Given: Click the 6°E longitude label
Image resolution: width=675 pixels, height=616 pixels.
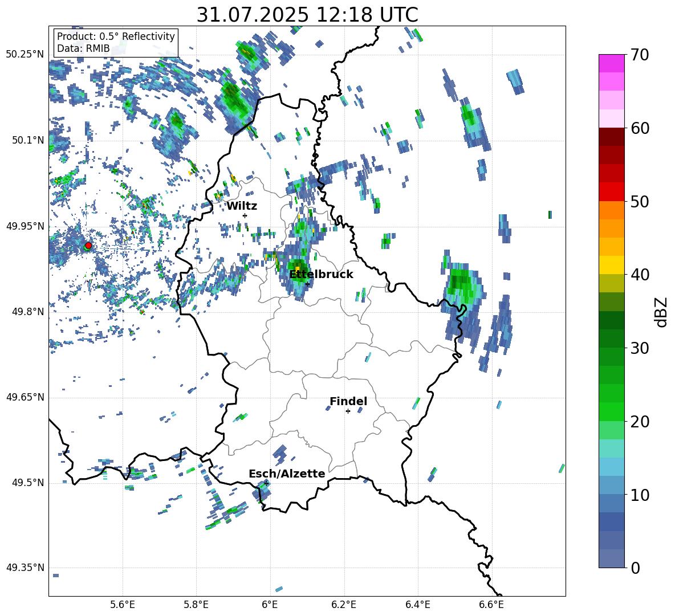Looking at the screenshot, I should point(270,605).
